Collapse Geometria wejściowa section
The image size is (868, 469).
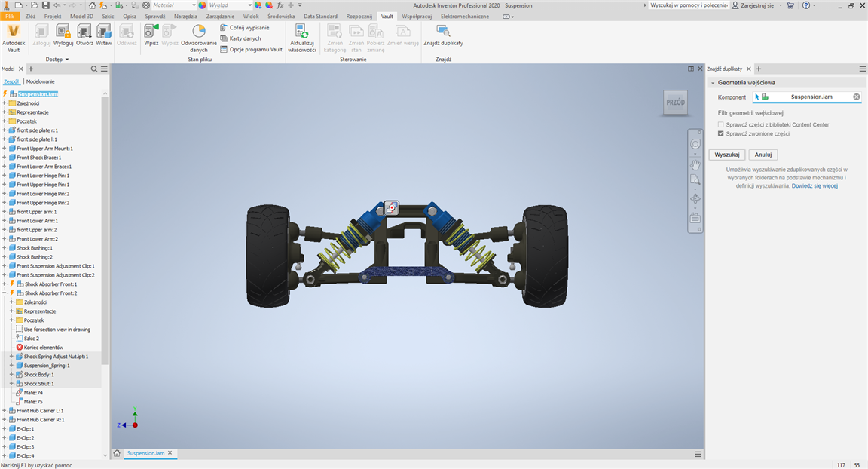[713, 83]
